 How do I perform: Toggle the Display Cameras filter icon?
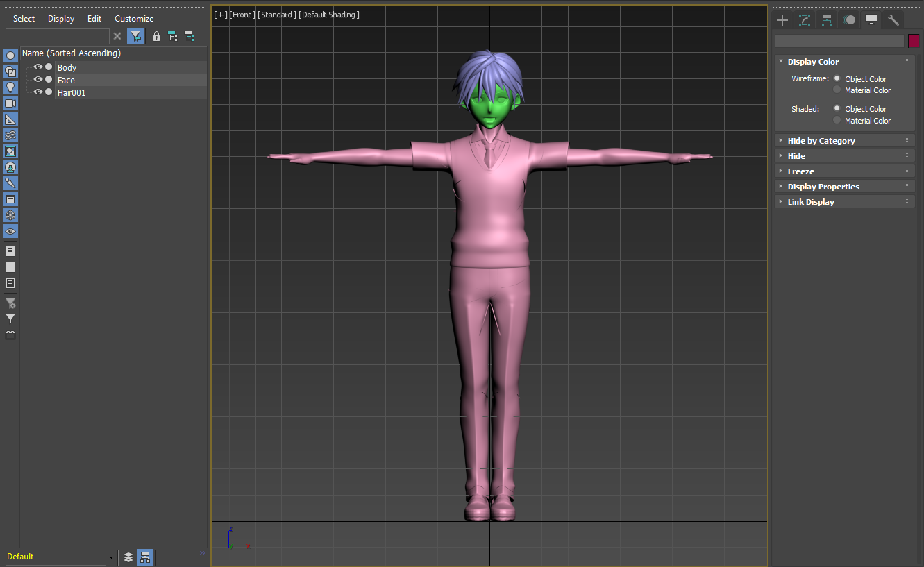pos(10,103)
